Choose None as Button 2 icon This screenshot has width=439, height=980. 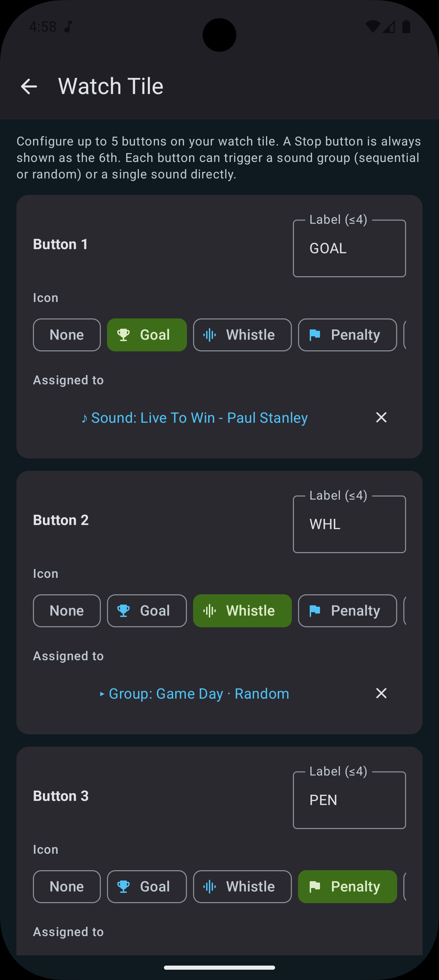67,610
